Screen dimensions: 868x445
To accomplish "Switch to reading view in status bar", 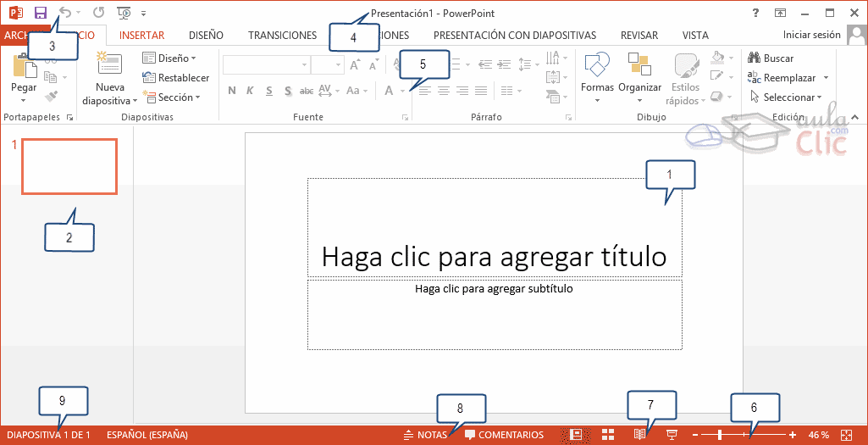I will (641, 435).
